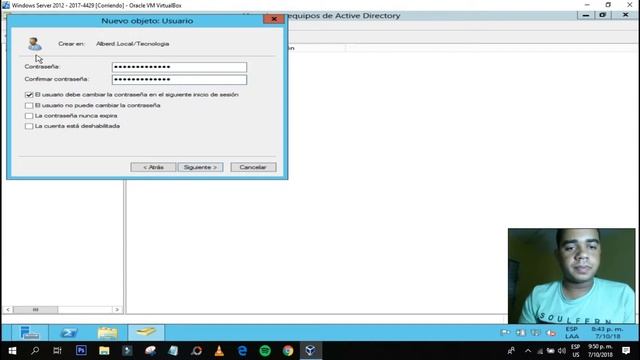
Task: Click host network status icon
Action: point(540,351)
